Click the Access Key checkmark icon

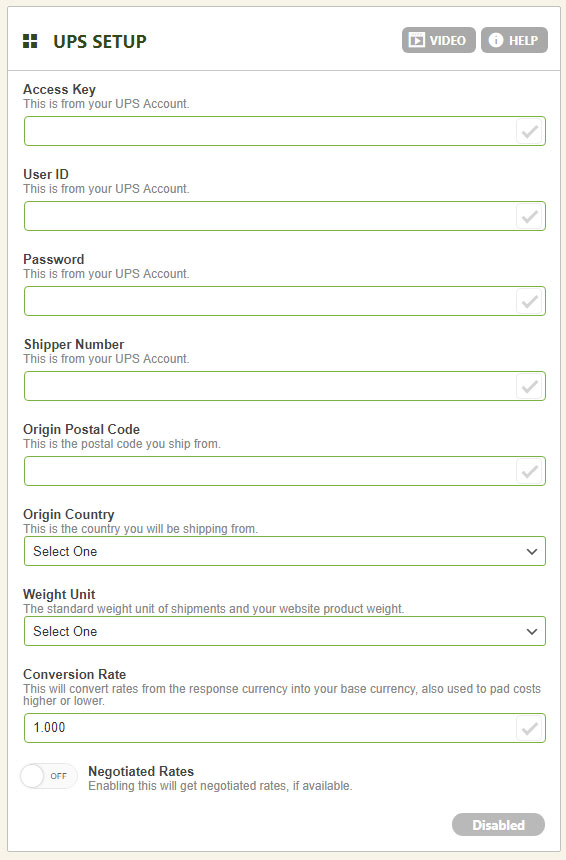pyautogui.click(x=530, y=132)
